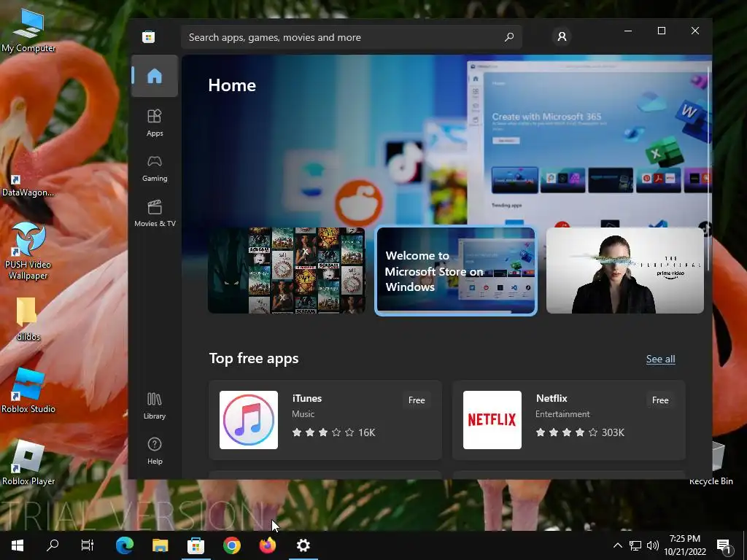Click the iTunes 16K rating count
The width and height of the screenshot is (747, 560).
[x=367, y=432]
